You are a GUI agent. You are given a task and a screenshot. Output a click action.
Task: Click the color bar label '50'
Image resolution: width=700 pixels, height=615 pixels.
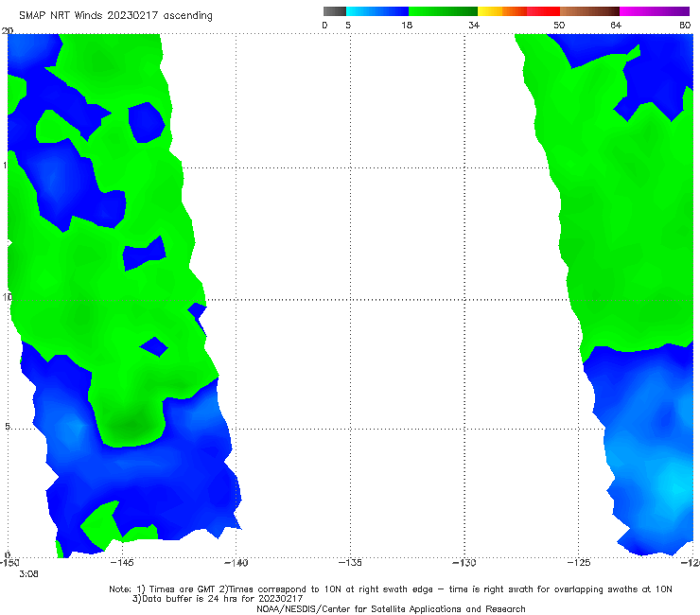559,26
